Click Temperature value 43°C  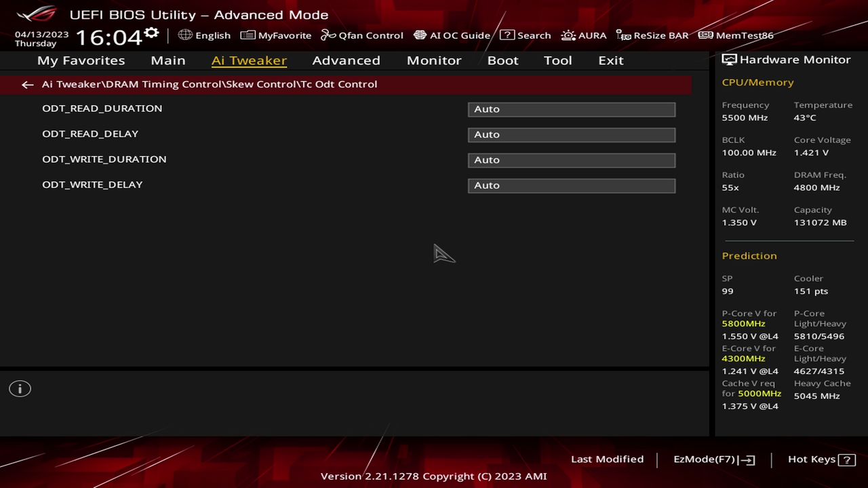pos(805,118)
